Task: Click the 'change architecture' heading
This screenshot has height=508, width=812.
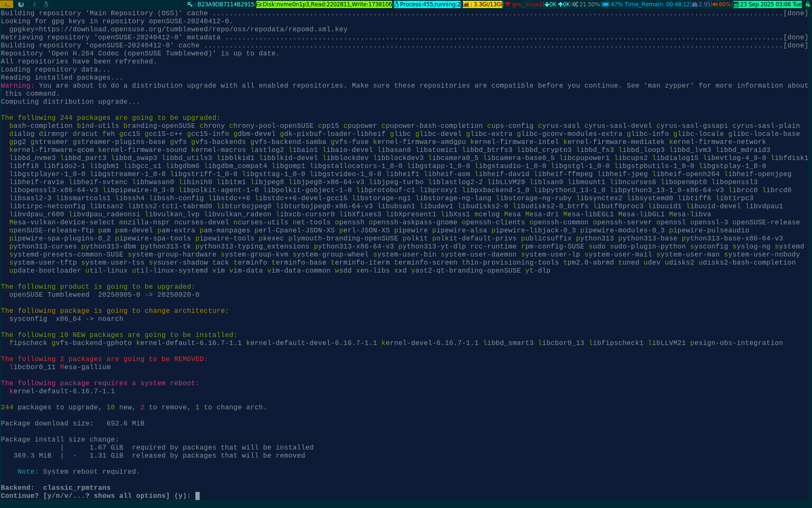Action: point(115,311)
